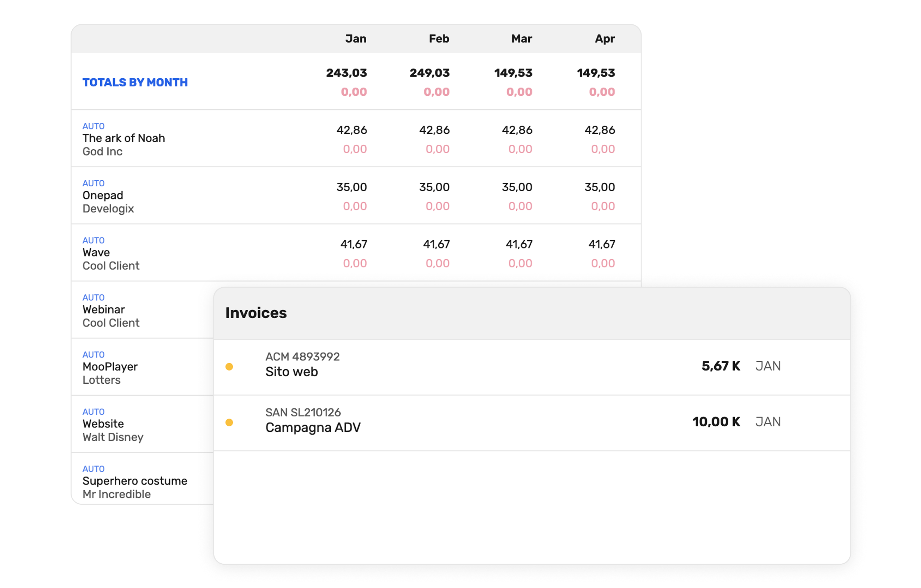Screen dimensions: 921x588
Task: Select the Mar column header
Action: (521, 38)
